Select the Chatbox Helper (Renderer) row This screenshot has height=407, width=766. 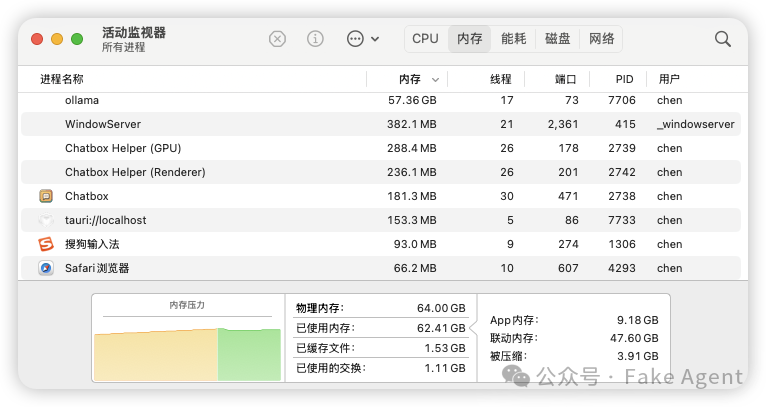click(x=381, y=172)
